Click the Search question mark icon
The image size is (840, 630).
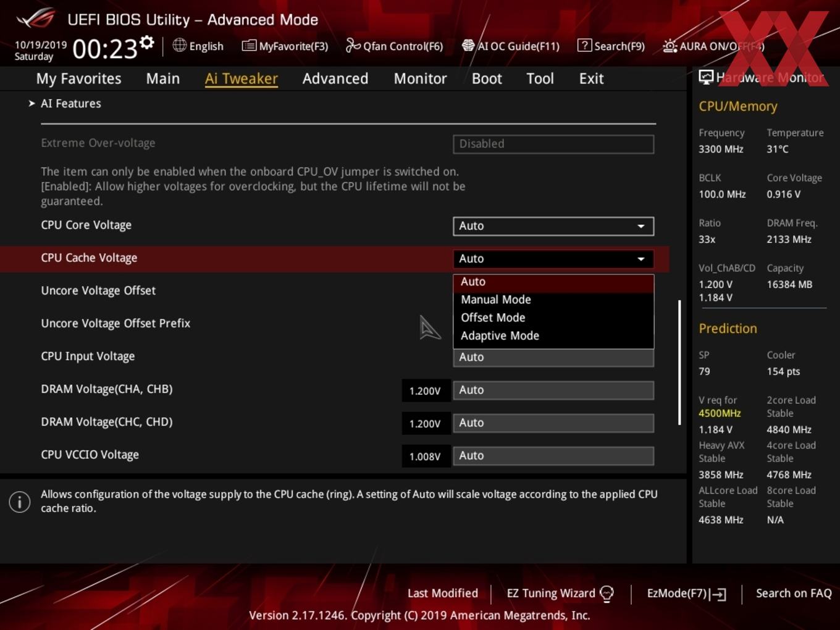584,45
